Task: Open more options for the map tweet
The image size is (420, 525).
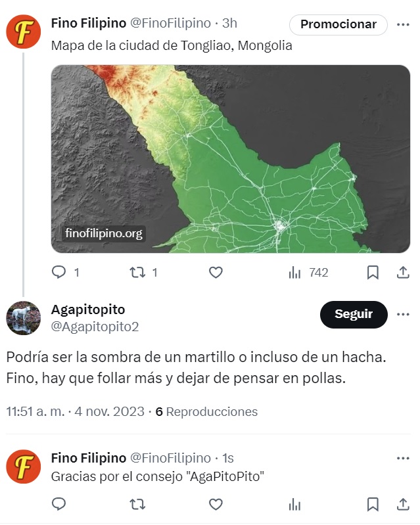Action: (x=402, y=25)
